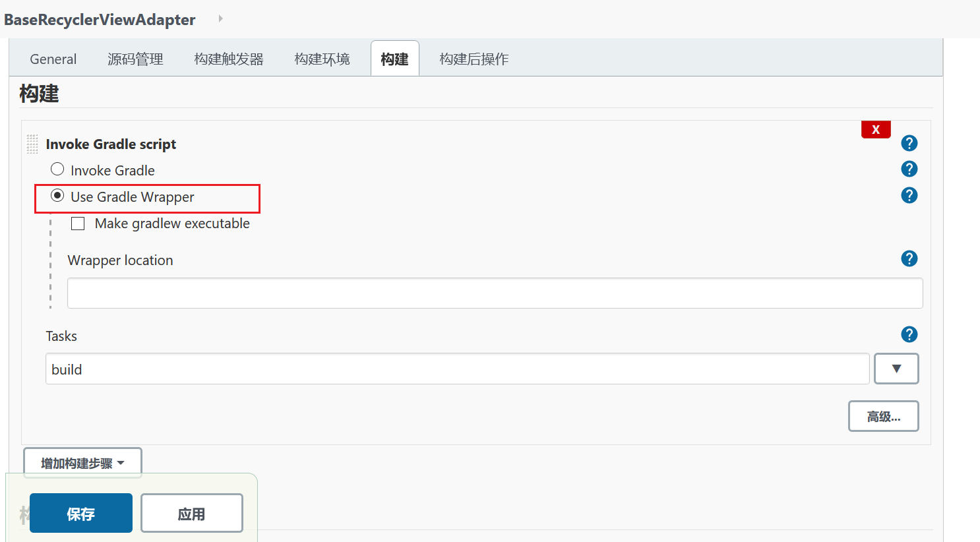Switch to the 构建后操作 tab
Screen dimensions: 980x542
click(x=474, y=58)
